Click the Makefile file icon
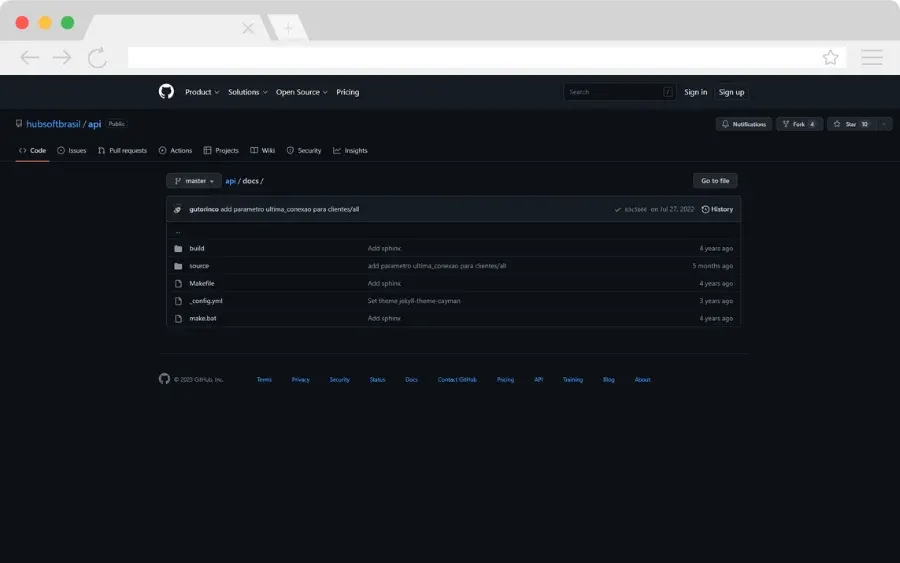 tap(178, 284)
